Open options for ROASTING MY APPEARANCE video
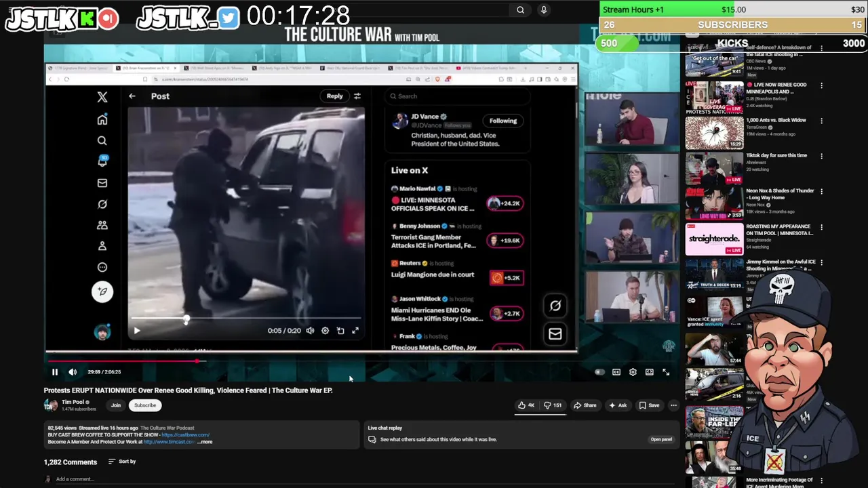 pyautogui.click(x=822, y=228)
